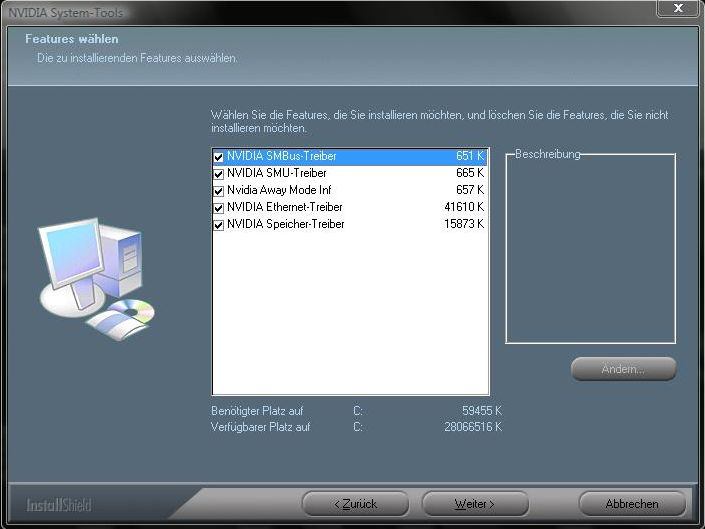Toggle the Nvidia Away Mode Inf checkbox
705x529 pixels.
(x=219, y=191)
